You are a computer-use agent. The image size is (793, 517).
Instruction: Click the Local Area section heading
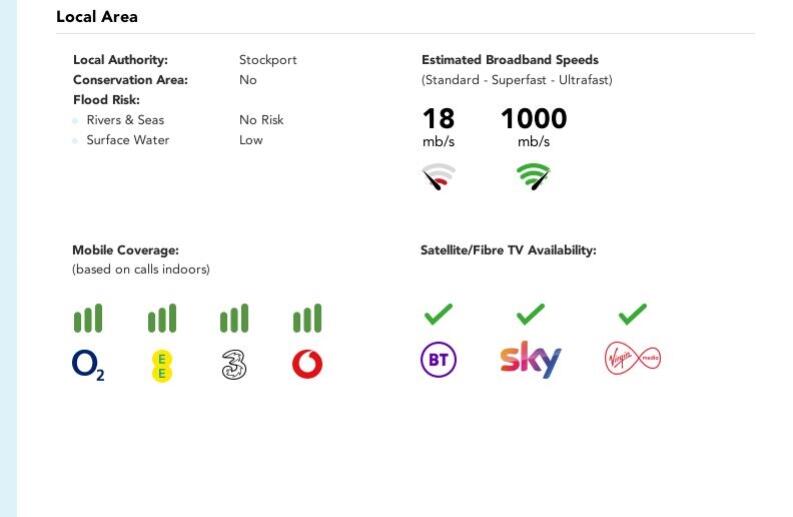pyautogui.click(x=97, y=17)
